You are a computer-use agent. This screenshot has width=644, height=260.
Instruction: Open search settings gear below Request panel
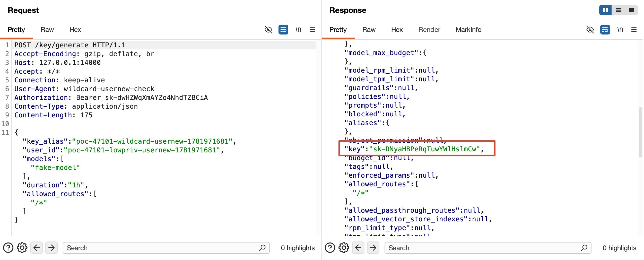(x=22, y=248)
